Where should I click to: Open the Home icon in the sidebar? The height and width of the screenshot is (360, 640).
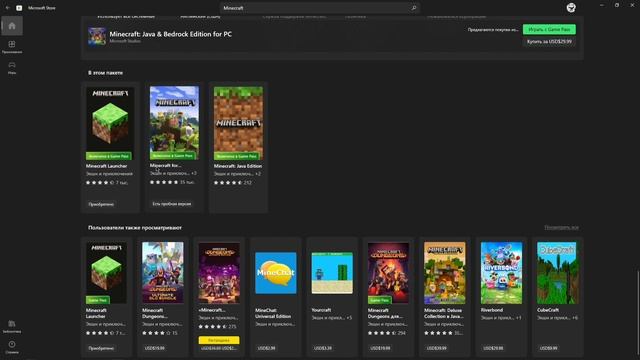pyautogui.click(x=12, y=26)
